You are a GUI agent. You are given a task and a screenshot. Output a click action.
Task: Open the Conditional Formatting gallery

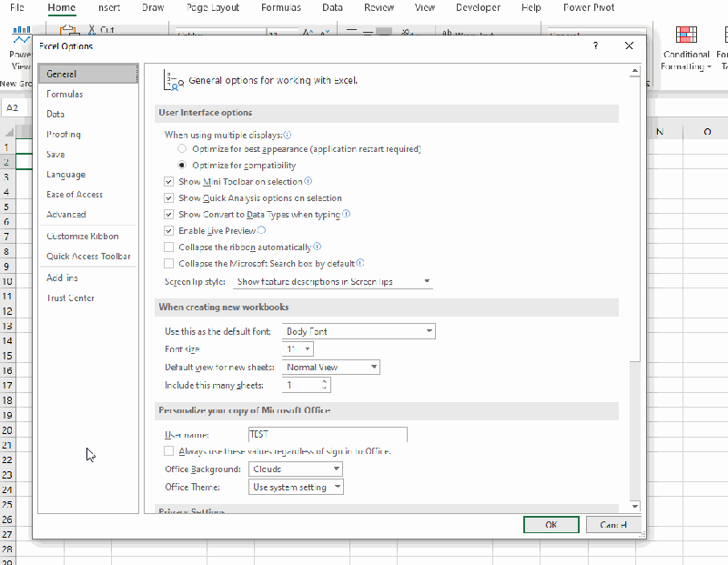(686, 47)
